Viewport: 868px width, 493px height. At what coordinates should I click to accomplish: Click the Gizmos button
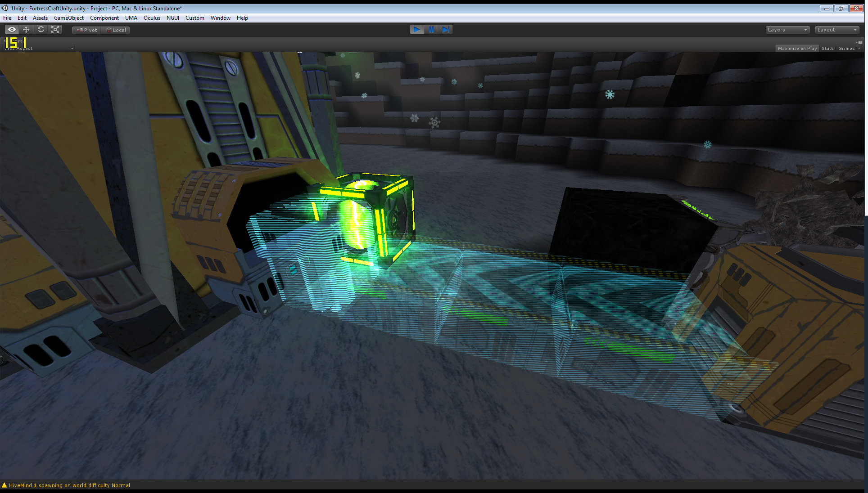click(x=846, y=49)
